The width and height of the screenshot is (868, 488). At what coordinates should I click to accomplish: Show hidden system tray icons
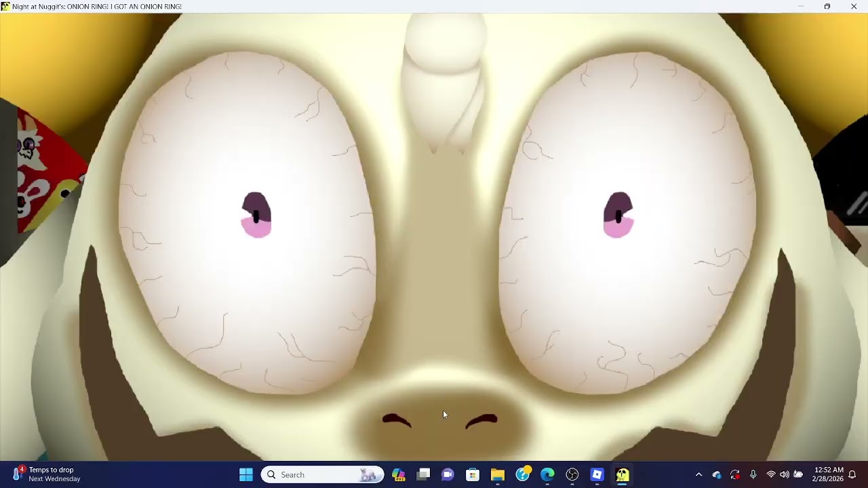click(698, 474)
